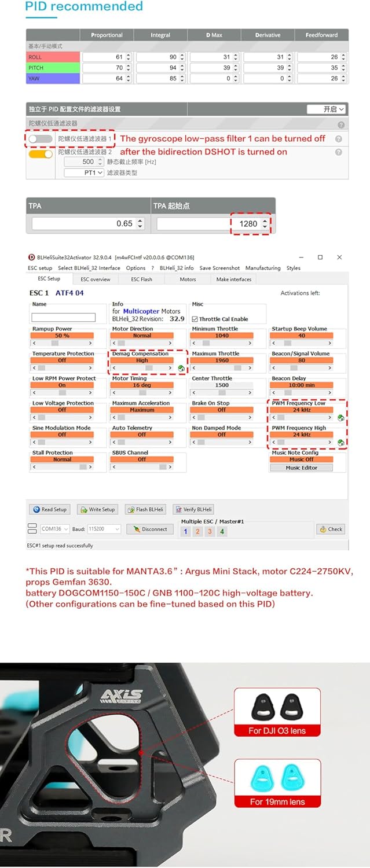Click ROLL D Max stepper arrows
This screenshot has height=868, width=370.
point(236,57)
